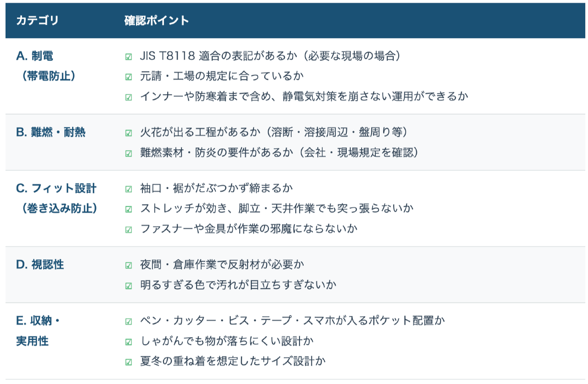The width and height of the screenshot is (588, 384).
Task: Check the box for インナーや防寒着 item
Action: 129,97
